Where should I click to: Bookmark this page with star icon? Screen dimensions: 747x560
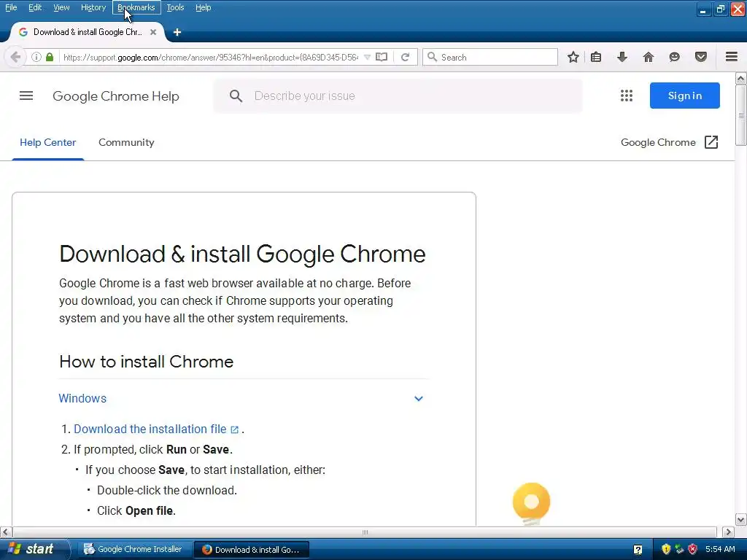[573, 57]
